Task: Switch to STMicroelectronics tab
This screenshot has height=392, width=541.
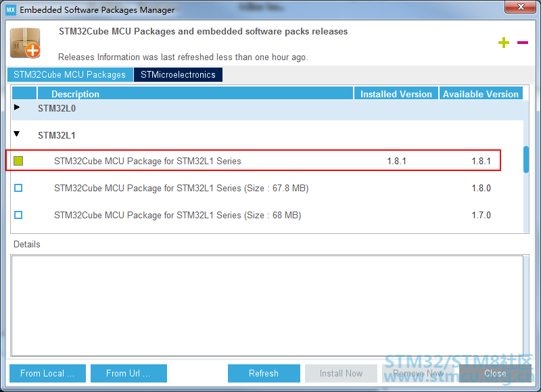Action: pos(178,74)
